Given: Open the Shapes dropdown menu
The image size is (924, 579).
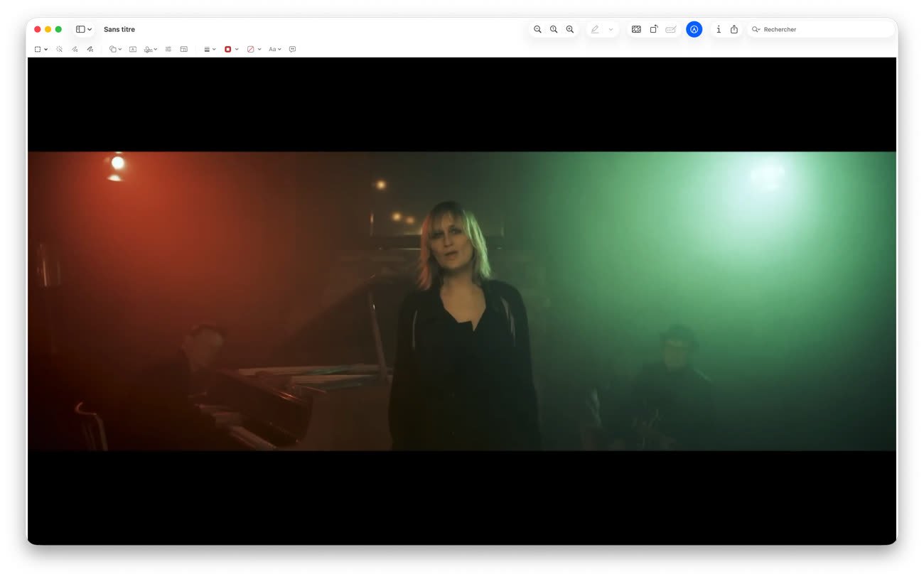Looking at the screenshot, I should point(116,49).
